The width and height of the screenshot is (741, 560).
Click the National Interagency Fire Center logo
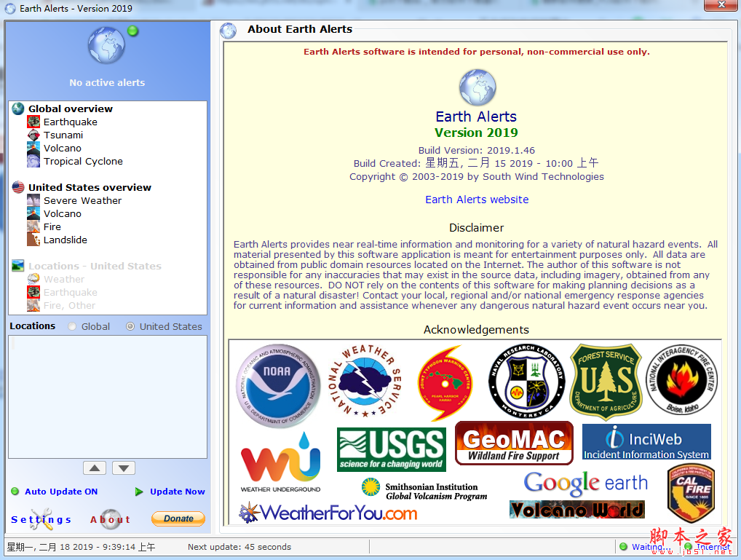click(682, 380)
